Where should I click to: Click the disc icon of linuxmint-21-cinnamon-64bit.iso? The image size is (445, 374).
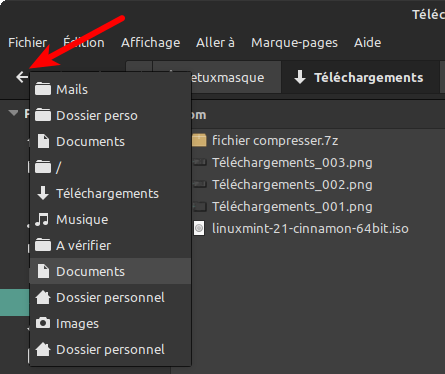tap(199, 228)
